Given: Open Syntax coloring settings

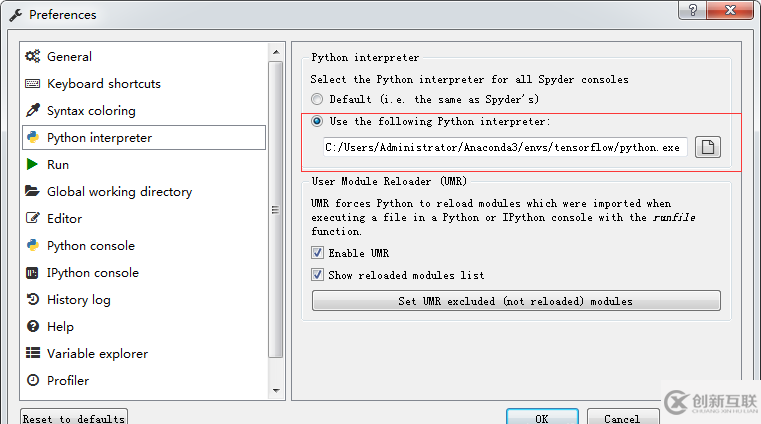Looking at the screenshot, I should (x=91, y=111).
